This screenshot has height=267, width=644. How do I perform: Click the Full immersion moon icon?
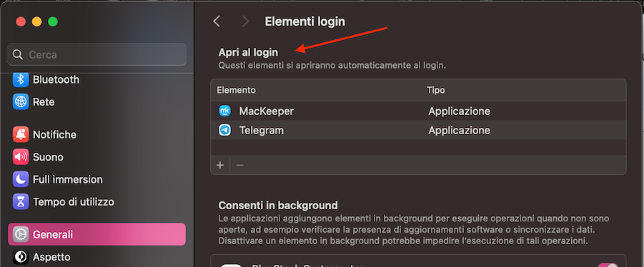point(21,180)
